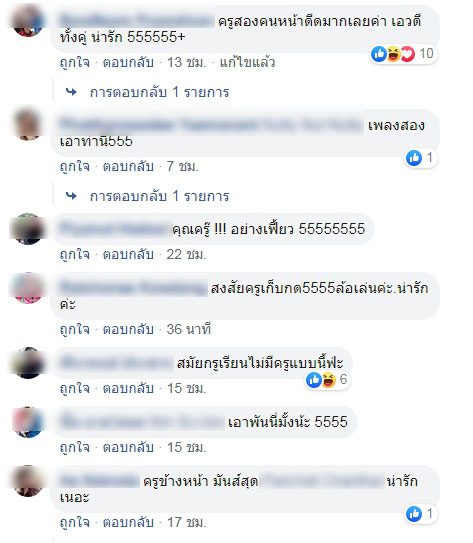
Task: Like the 'คุณครู !!! อย่างเฟี้ยว' comment
Action: pos(74,255)
